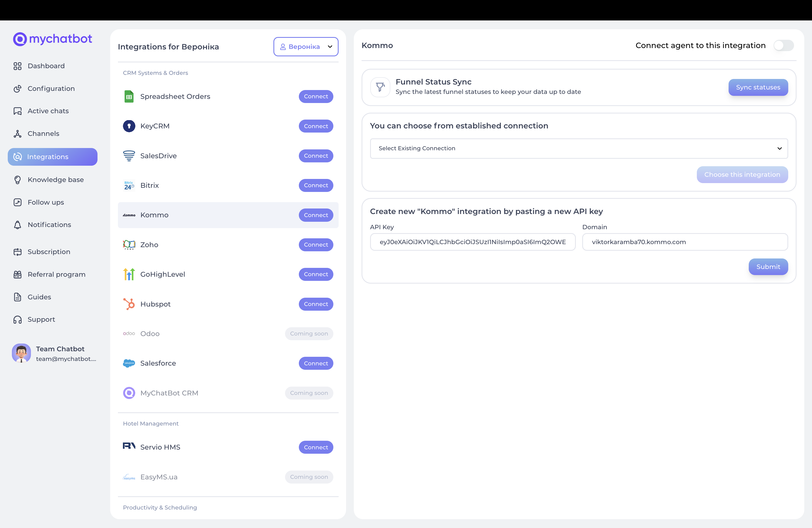Screen dimensions: 812x528
Task: Click the Notifications bell icon
Action: (x=17, y=225)
